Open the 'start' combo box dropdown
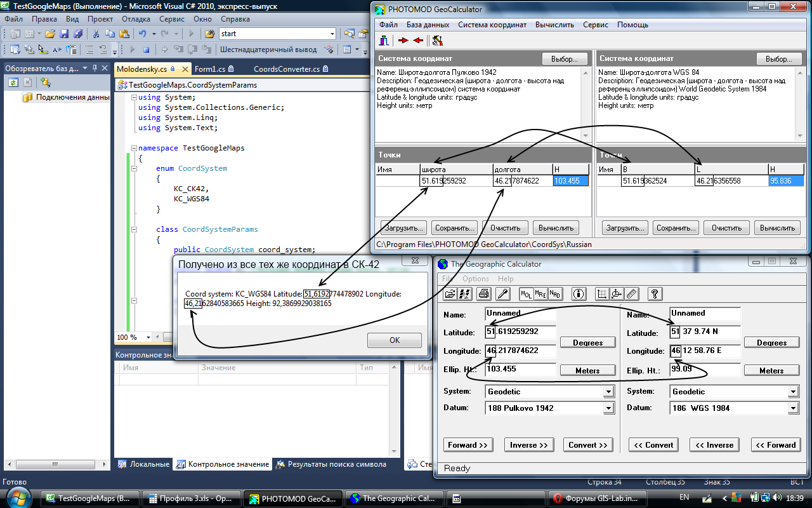Image resolution: width=812 pixels, height=508 pixels. tap(332, 34)
